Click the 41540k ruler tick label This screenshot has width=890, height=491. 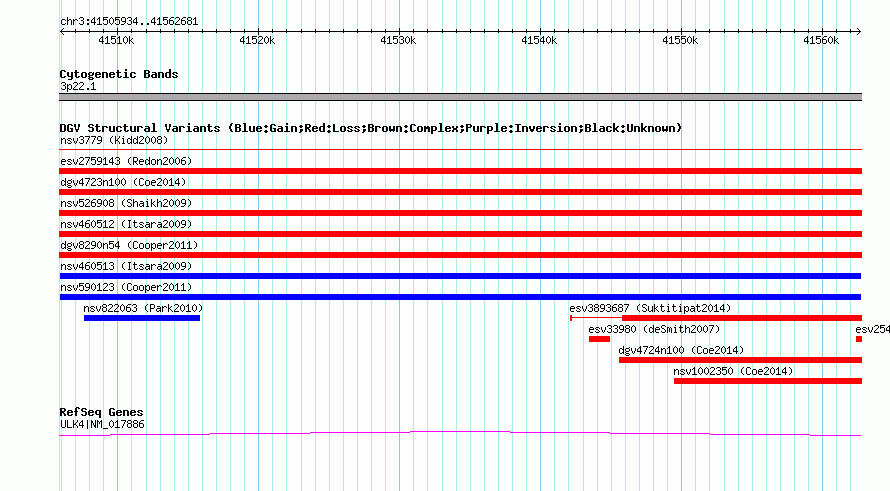coord(539,40)
